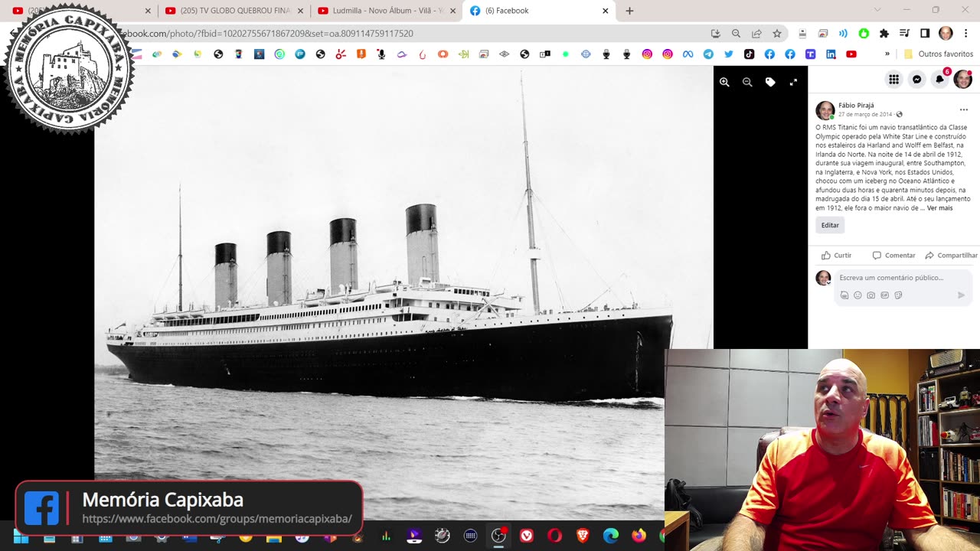Click the Editar button
The width and height of the screenshot is (980, 551).
pyautogui.click(x=830, y=225)
